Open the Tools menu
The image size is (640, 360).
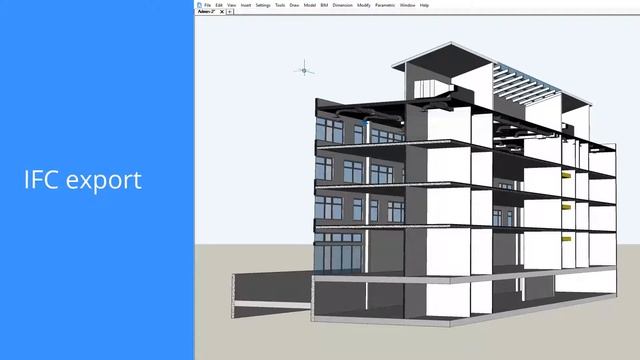coord(280,5)
